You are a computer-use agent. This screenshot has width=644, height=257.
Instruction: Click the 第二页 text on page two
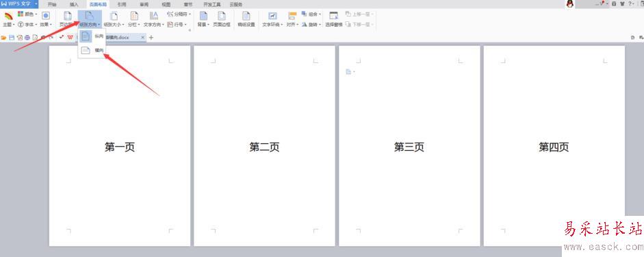(264, 147)
